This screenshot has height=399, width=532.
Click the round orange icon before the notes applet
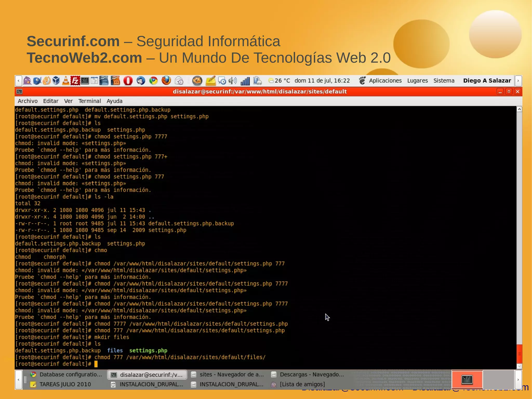pos(197,81)
